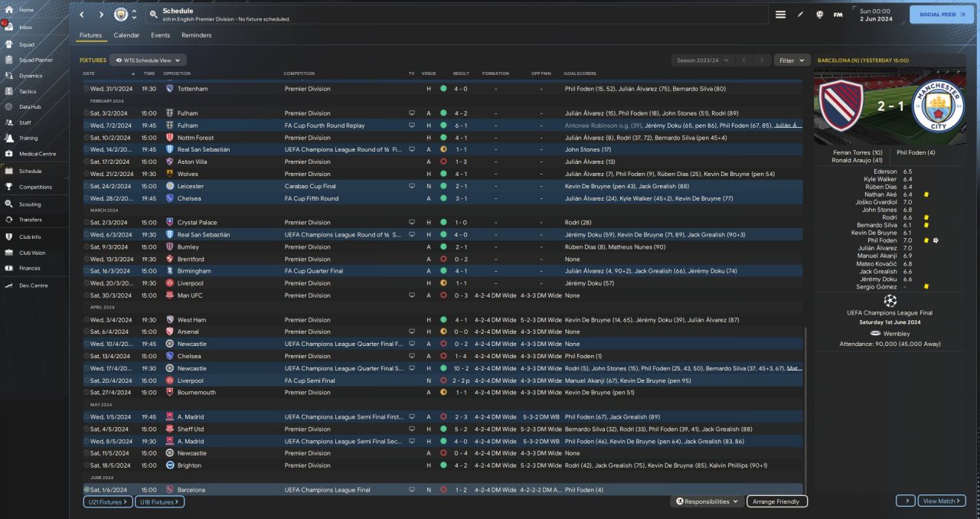Select the Barcelona fixture row circle

click(x=87, y=490)
